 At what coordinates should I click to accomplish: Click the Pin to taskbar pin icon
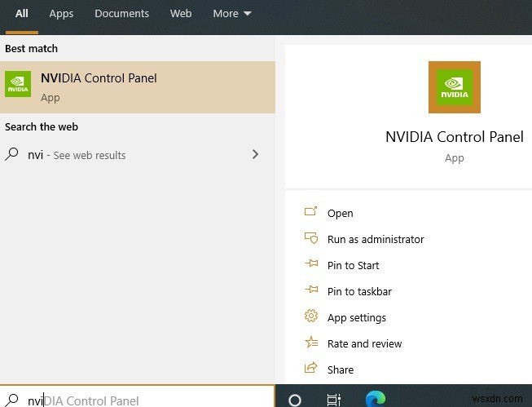tap(310, 290)
